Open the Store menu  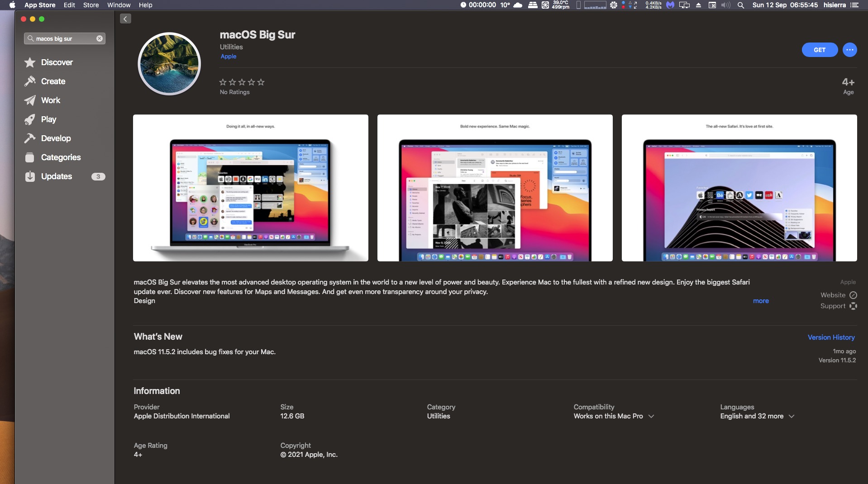(91, 5)
